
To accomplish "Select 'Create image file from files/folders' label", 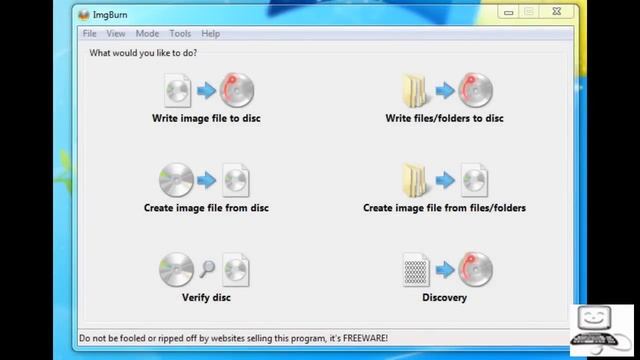I will pyautogui.click(x=444, y=208).
